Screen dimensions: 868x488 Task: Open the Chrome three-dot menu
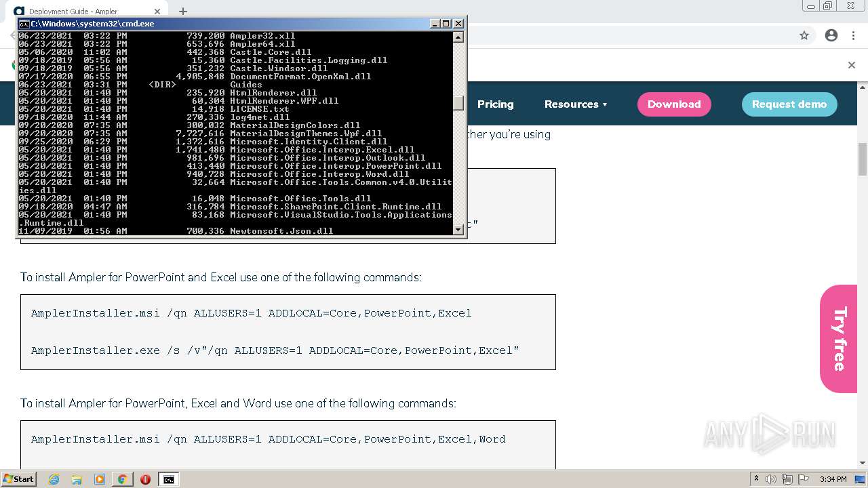[x=853, y=35]
